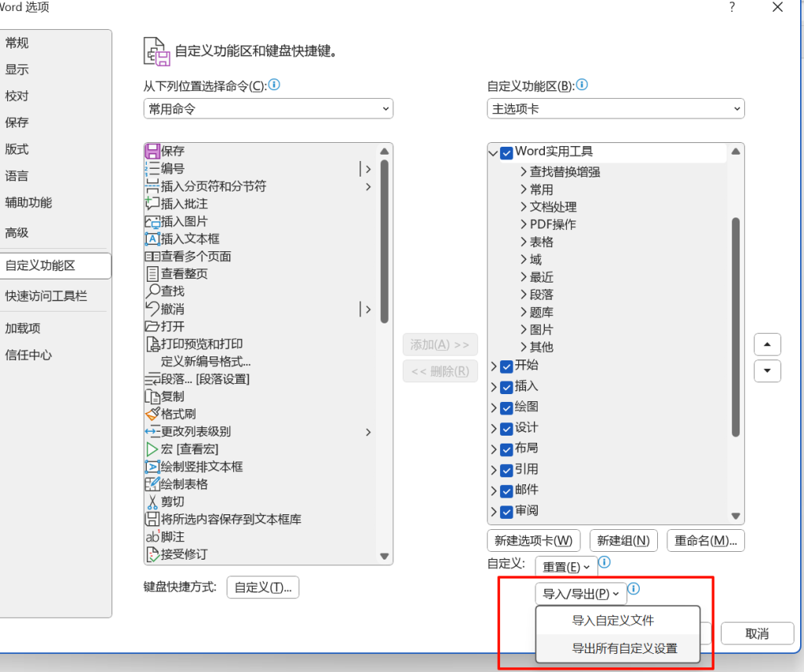Disable the 插入 tab checkbox
The height and width of the screenshot is (672, 804).
(506, 386)
